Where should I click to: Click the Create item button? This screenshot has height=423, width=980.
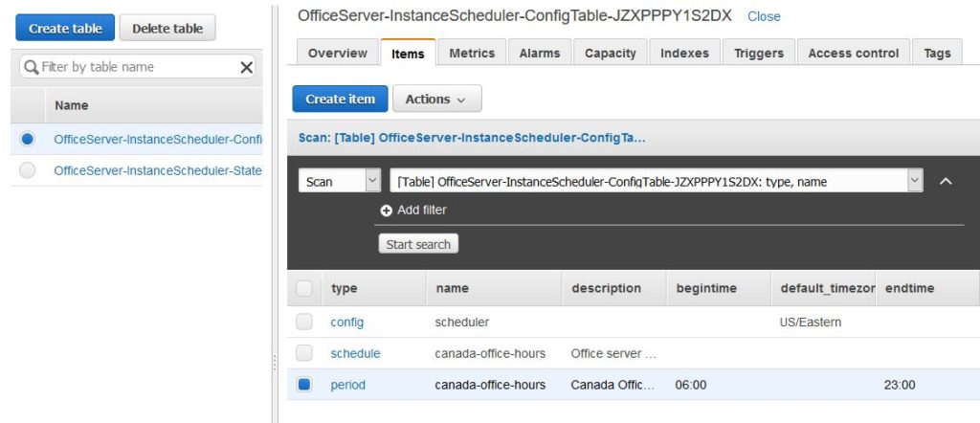pos(340,100)
